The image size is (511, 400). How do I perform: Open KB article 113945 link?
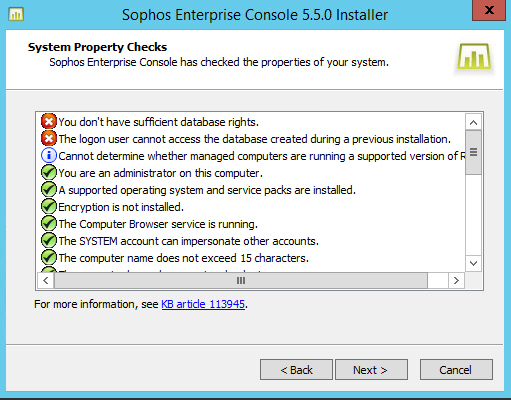(x=203, y=304)
